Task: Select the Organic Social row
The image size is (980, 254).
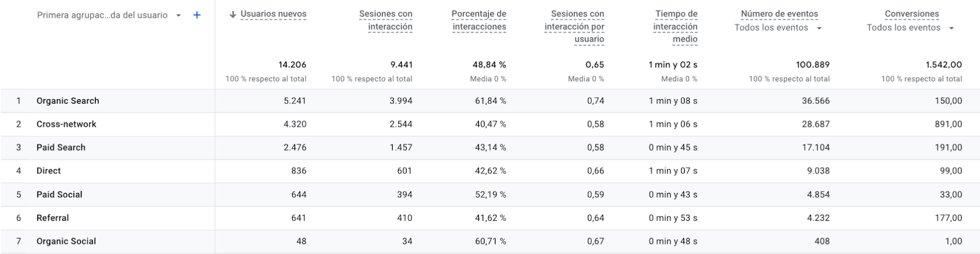Action: click(490, 241)
